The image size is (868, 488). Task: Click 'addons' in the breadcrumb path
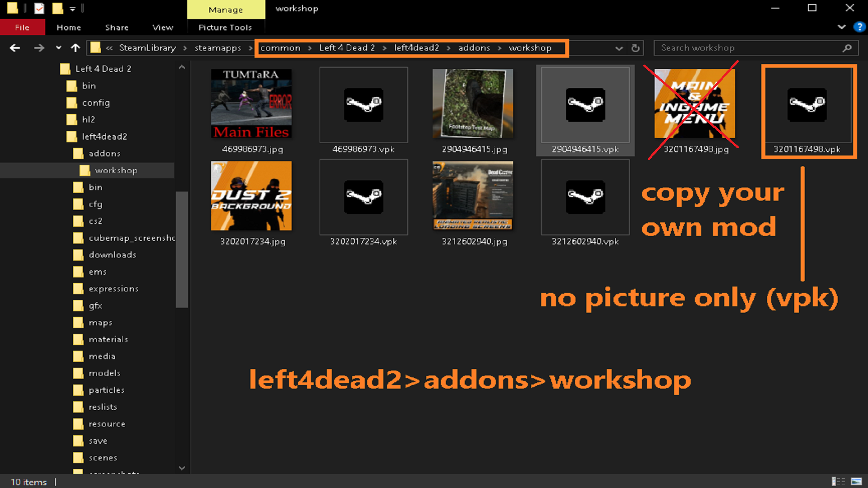click(x=474, y=48)
